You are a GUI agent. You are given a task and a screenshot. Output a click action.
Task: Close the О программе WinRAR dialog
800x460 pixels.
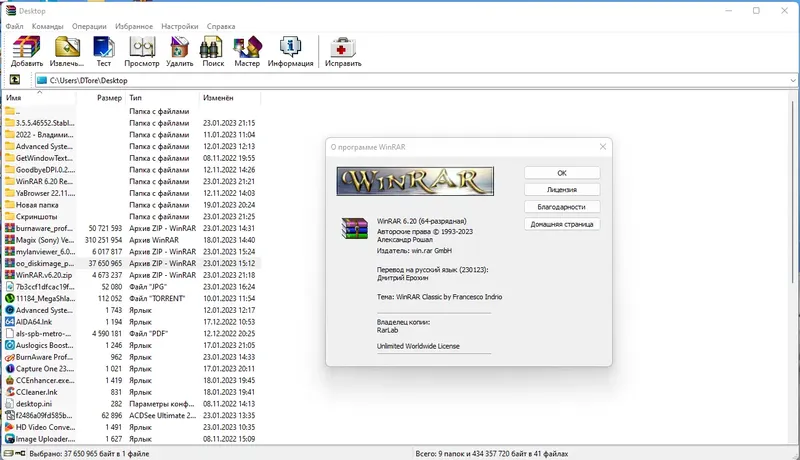[603, 147]
